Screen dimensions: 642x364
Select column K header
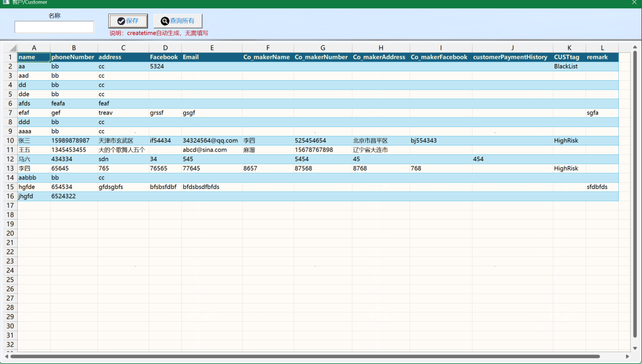click(x=569, y=48)
